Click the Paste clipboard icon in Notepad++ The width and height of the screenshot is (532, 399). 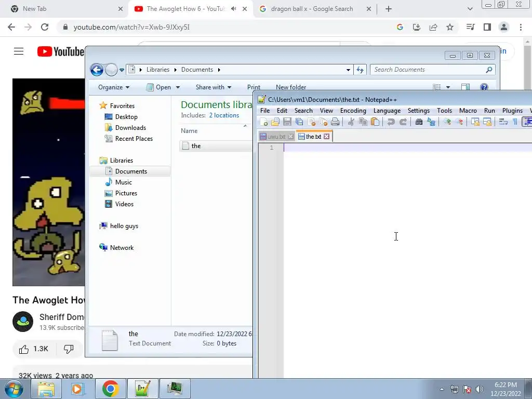pos(375,122)
